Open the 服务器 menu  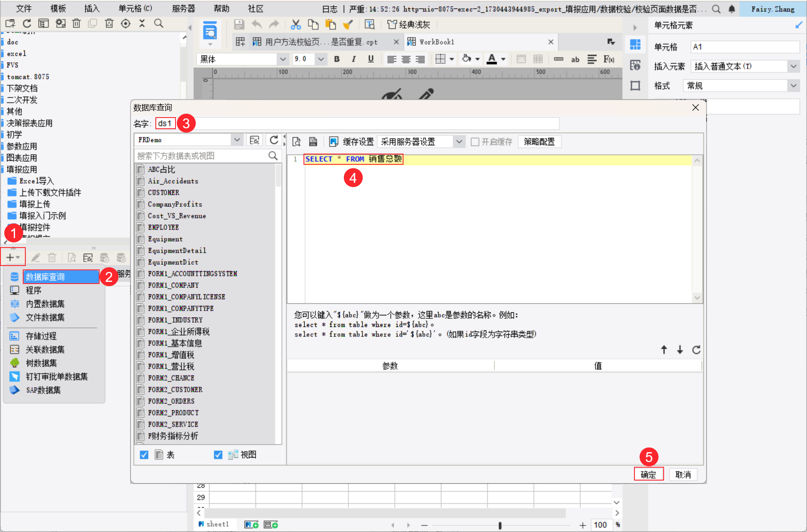point(183,9)
